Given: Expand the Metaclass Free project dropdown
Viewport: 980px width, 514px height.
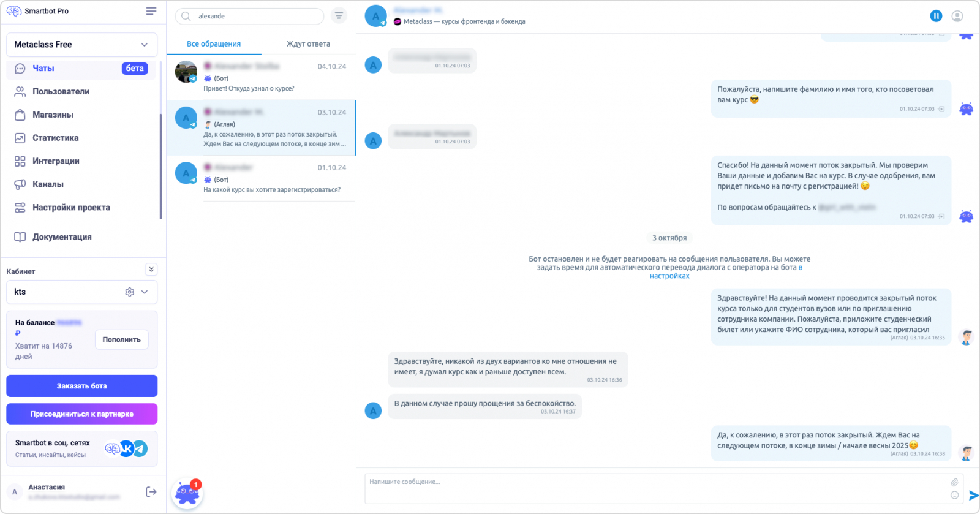Looking at the screenshot, I should [x=145, y=45].
